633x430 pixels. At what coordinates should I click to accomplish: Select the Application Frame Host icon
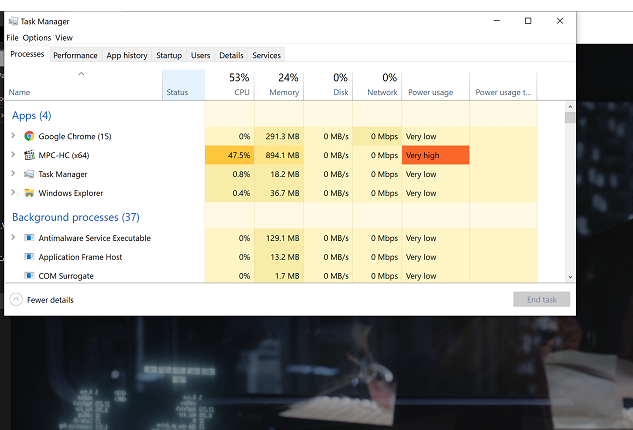[29, 256]
